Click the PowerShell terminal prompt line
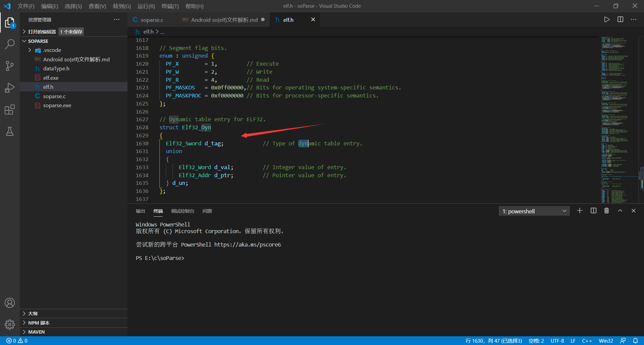Screen dimensions: 644x345 (160, 258)
